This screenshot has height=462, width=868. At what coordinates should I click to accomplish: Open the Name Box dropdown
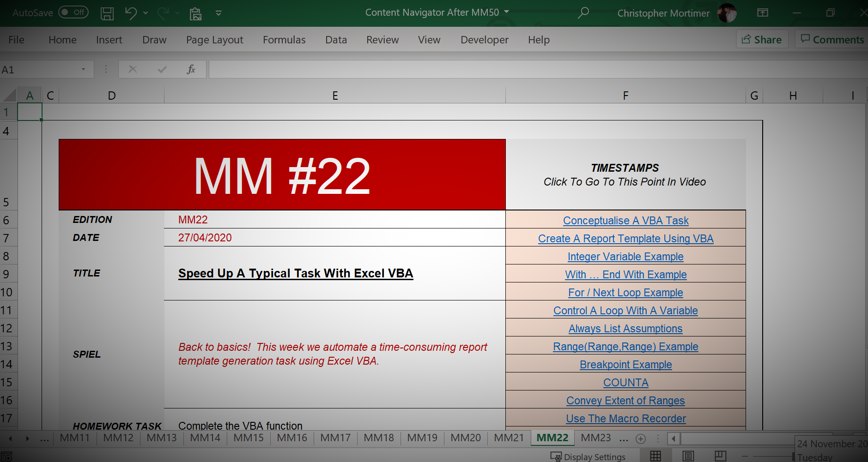tap(84, 70)
